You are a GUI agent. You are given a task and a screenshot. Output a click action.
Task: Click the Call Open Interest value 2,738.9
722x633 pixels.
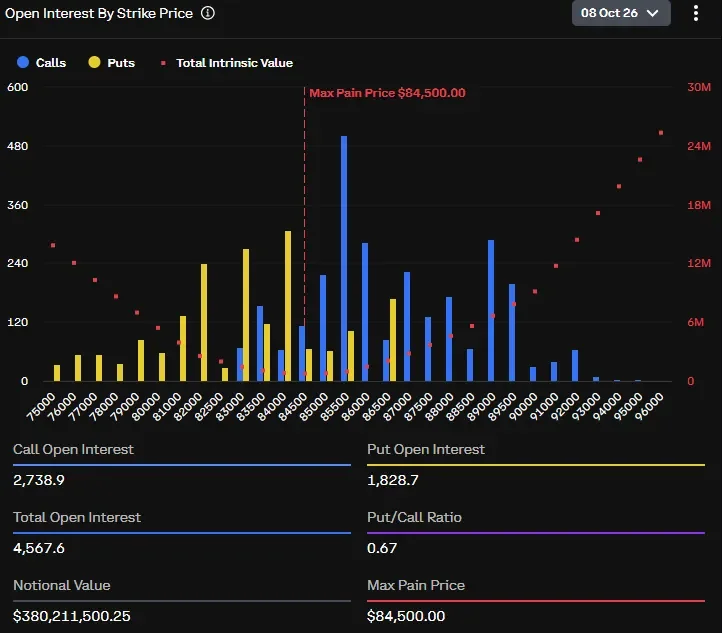39,480
